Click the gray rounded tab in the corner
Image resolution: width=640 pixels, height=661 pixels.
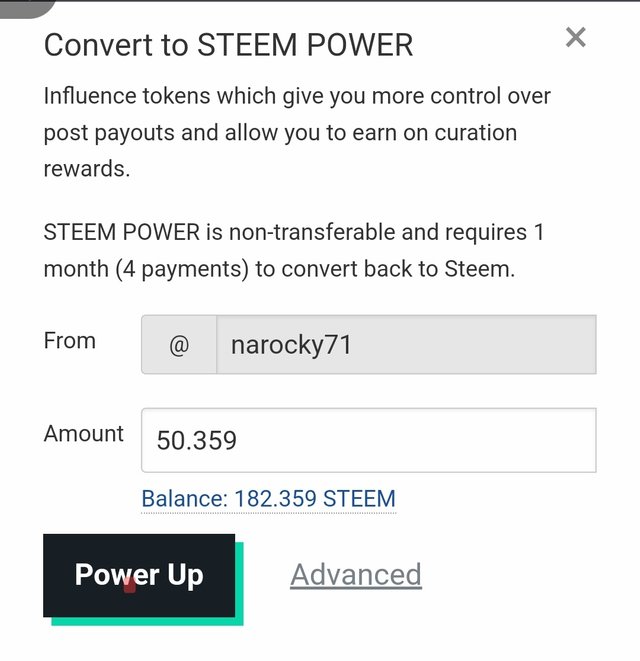26,8
